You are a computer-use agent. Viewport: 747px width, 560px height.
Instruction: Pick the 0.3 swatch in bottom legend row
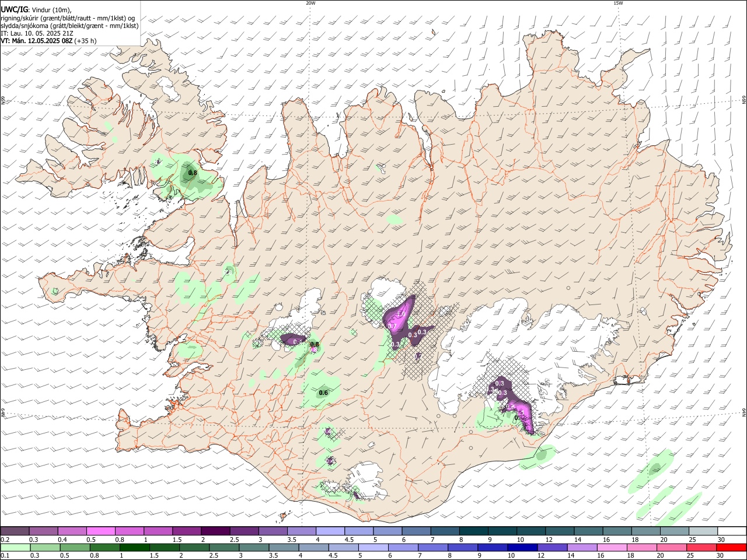(x=46, y=548)
